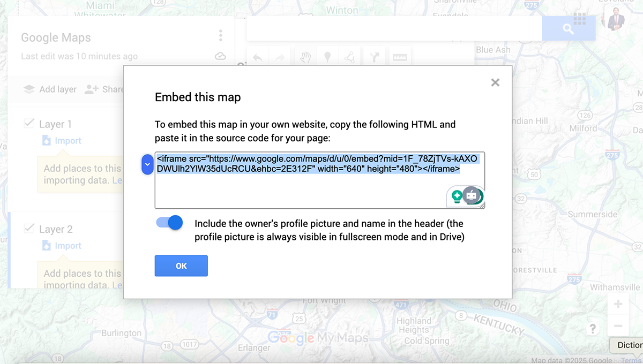Select the Add directions tool
Image resolution: width=643 pixels, height=364 pixels.
[375, 57]
